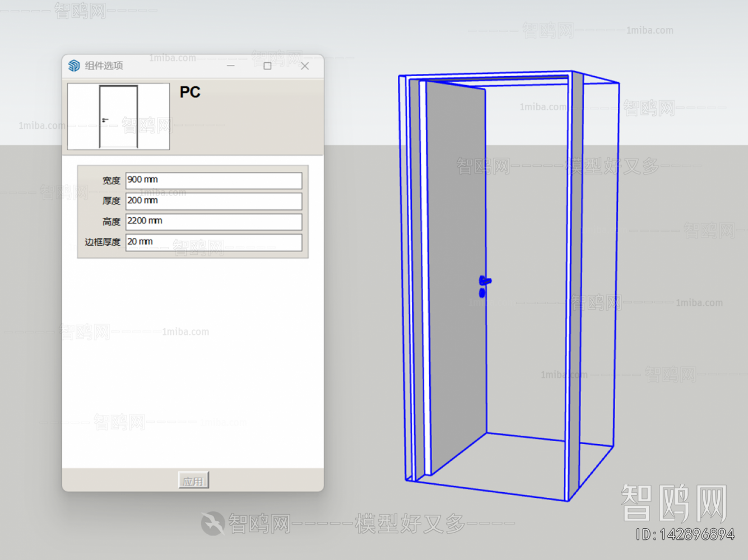Click the ID:142896894 watermark text
Screen dimensions: 748x560
pyautogui.click(x=685, y=535)
